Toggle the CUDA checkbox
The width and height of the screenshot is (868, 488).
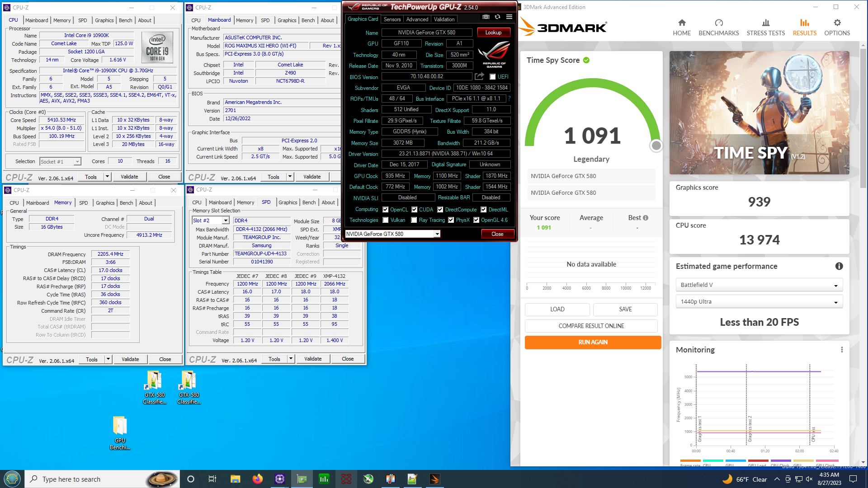[x=415, y=210]
